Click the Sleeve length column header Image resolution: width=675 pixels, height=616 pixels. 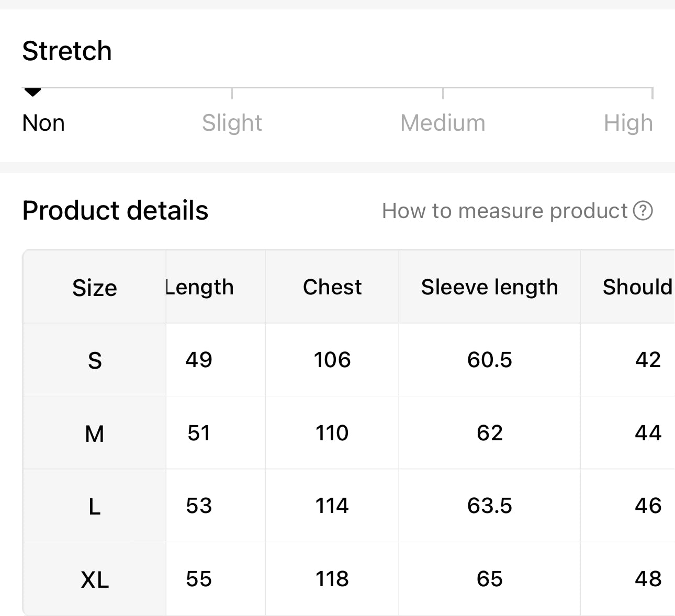coord(489,287)
